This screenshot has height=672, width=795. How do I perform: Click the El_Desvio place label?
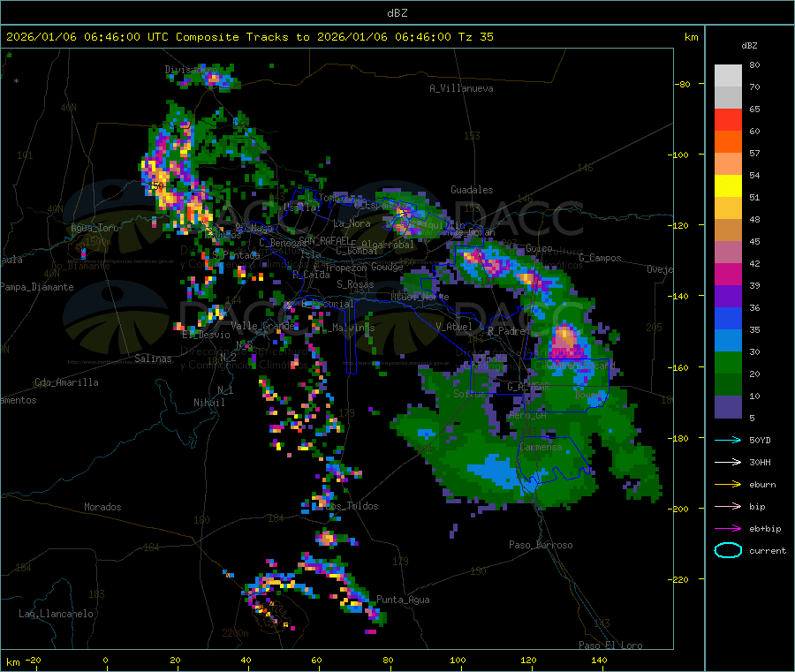(206, 335)
